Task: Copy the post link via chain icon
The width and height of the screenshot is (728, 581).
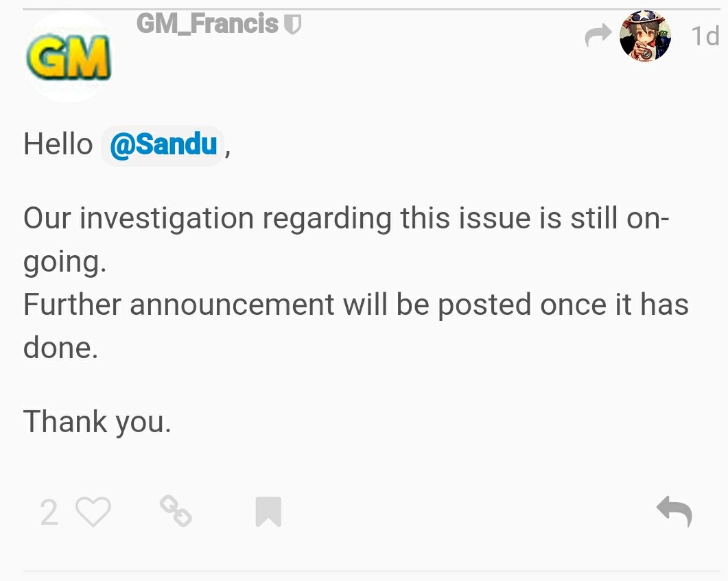Action: coord(175,512)
